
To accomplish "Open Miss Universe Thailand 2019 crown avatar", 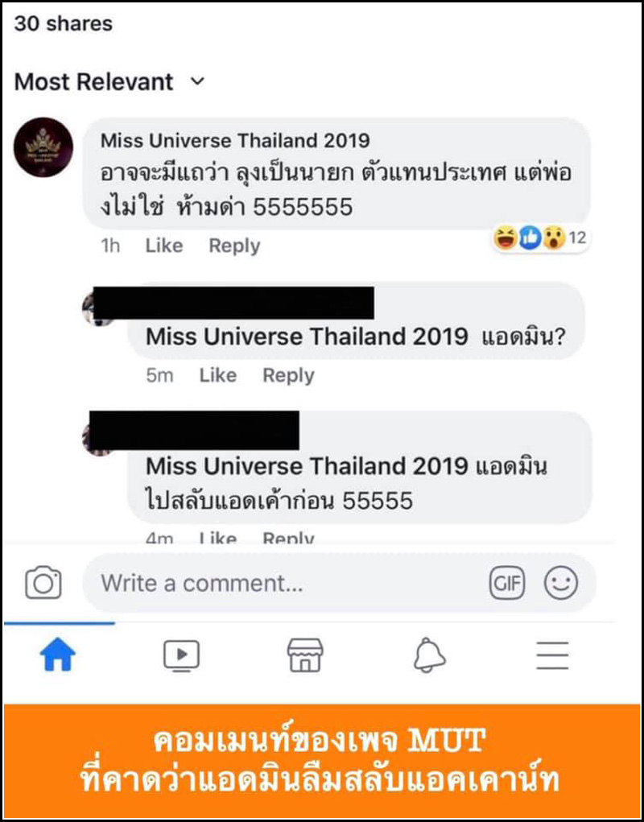I will click(x=43, y=147).
